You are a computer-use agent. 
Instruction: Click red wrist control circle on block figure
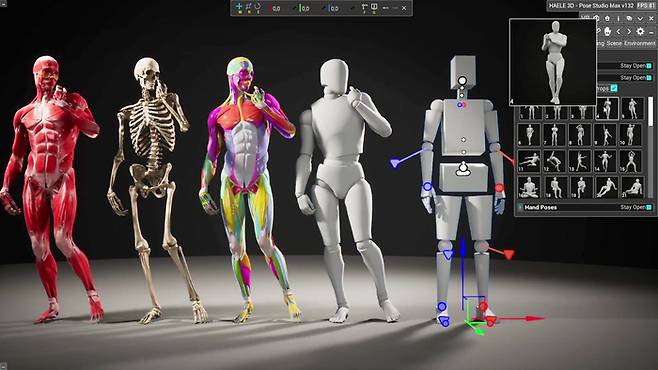coord(499,188)
